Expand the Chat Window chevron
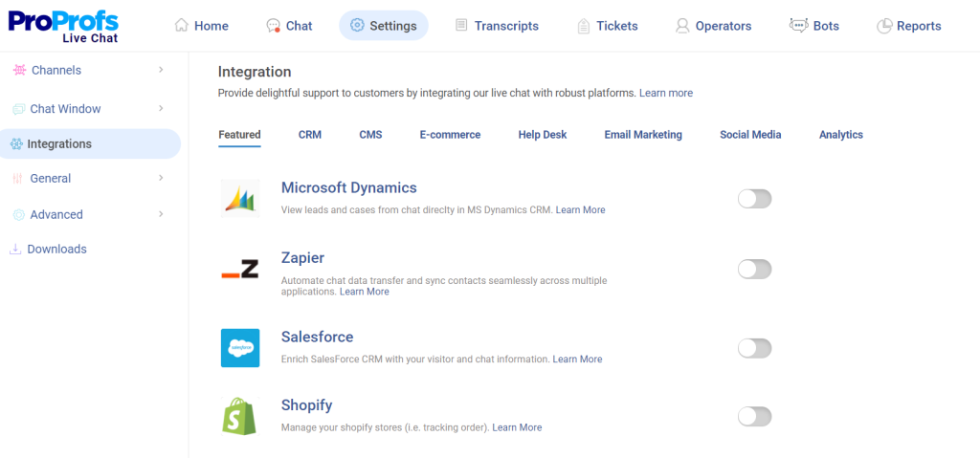Image resolution: width=980 pixels, height=458 pixels. 161,108
